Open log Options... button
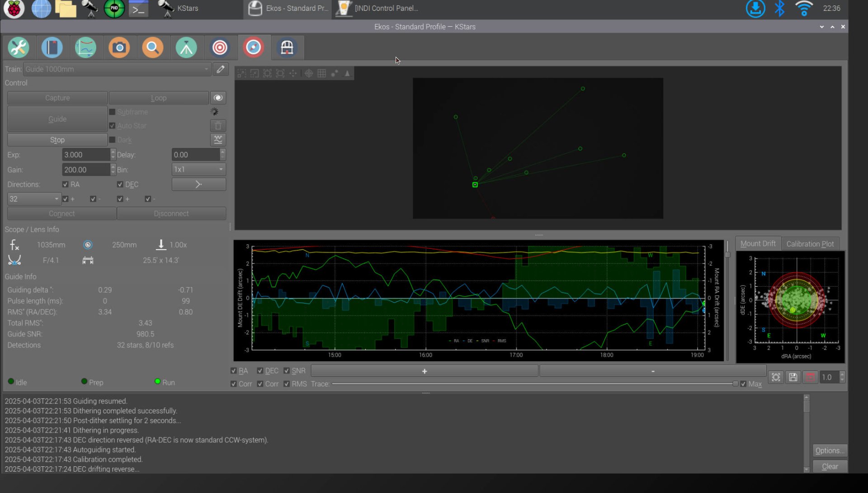 point(830,450)
